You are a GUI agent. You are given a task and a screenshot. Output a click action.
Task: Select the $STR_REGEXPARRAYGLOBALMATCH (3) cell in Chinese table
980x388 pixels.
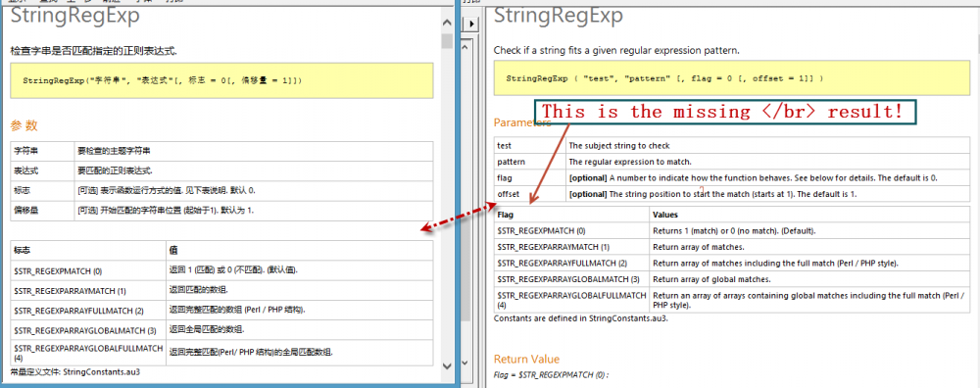pyautogui.click(x=88, y=329)
